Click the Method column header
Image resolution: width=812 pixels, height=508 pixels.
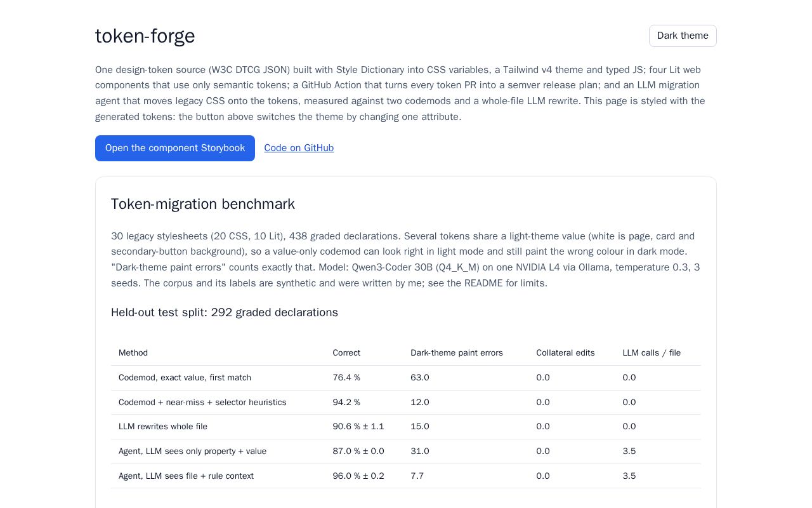click(133, 352)
